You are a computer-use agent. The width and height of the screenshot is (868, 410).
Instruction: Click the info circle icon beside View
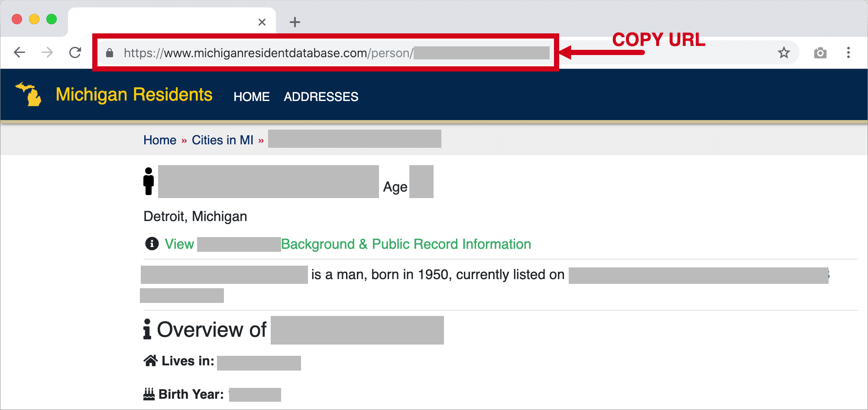tap(152, 244)
